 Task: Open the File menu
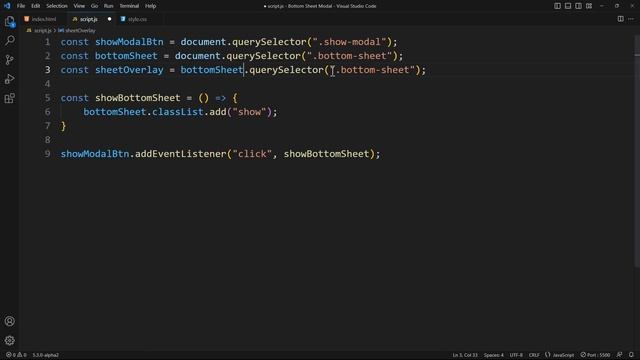click(21, 6)
